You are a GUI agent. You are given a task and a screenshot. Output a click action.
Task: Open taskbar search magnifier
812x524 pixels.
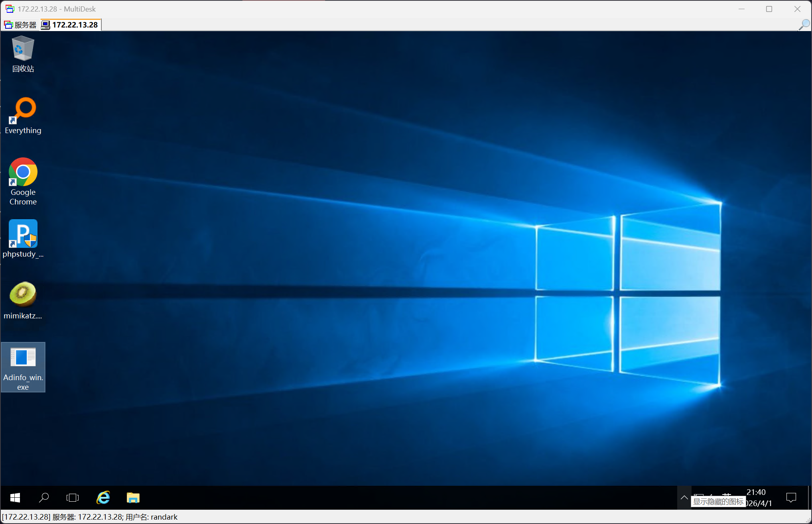(44, 497)
